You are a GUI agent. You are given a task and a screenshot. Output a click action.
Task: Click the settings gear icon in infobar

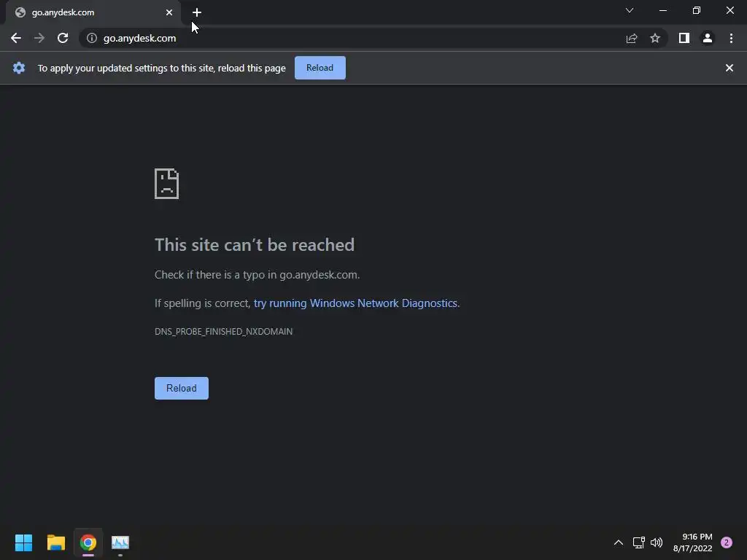point(18,68)
